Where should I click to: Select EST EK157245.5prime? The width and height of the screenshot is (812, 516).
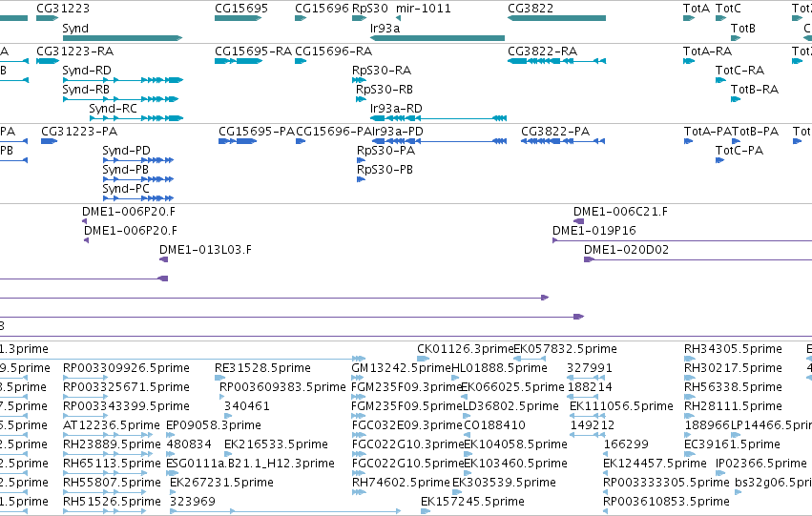472,502
